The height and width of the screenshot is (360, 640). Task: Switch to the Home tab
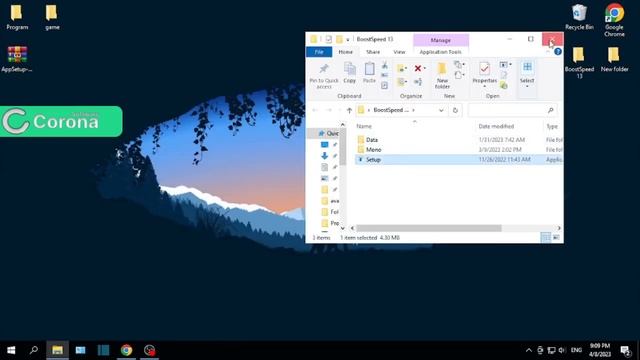click(345, 52)
